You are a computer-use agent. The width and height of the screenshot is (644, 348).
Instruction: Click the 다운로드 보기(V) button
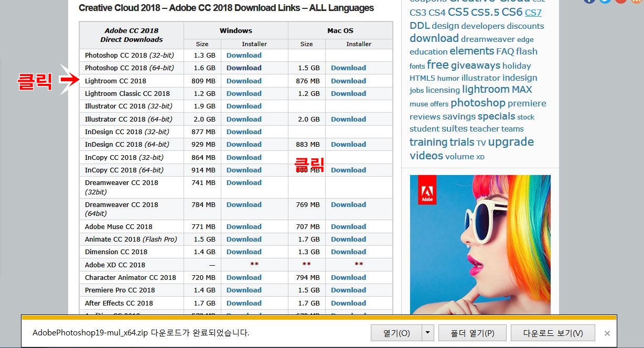tap(553, 333)
